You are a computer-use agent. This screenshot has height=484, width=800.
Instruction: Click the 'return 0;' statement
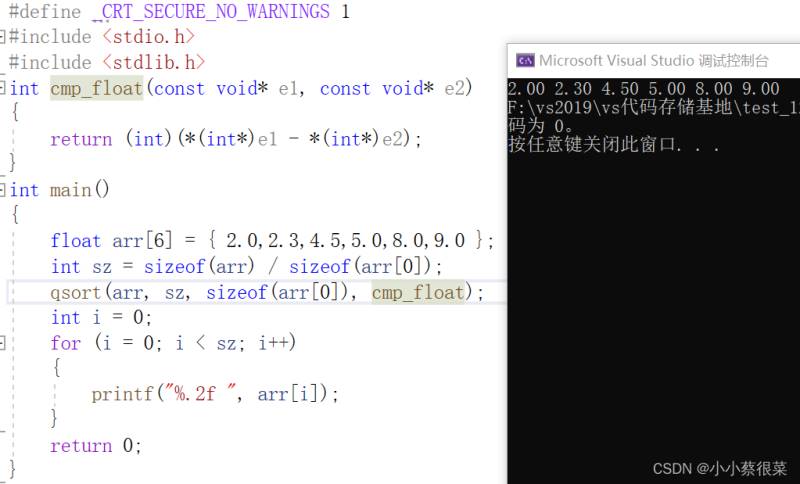click(96, 445)
